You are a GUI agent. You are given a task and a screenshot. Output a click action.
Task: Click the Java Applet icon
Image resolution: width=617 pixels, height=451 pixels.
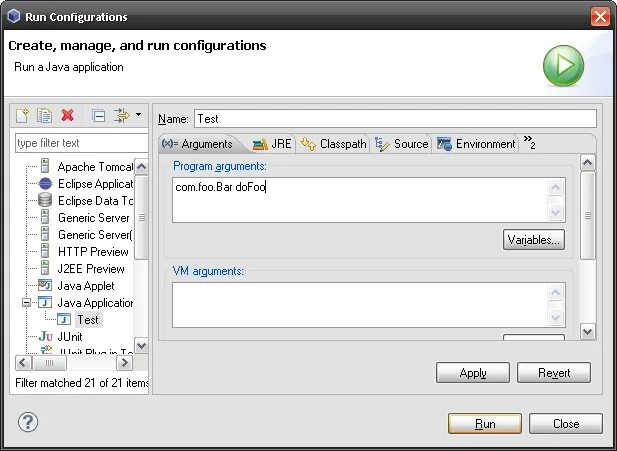click(45, 285)
